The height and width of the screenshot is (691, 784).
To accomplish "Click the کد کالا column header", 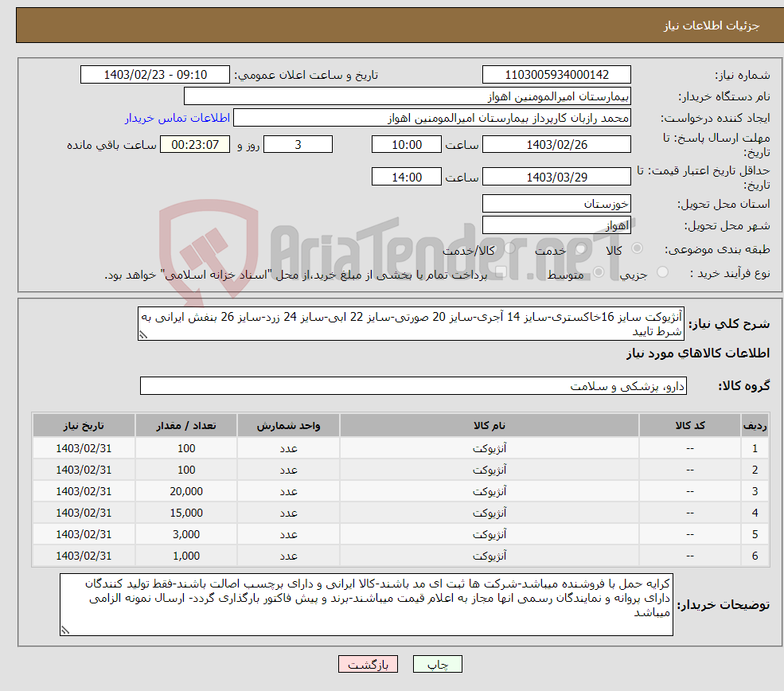I will [690, 425].
